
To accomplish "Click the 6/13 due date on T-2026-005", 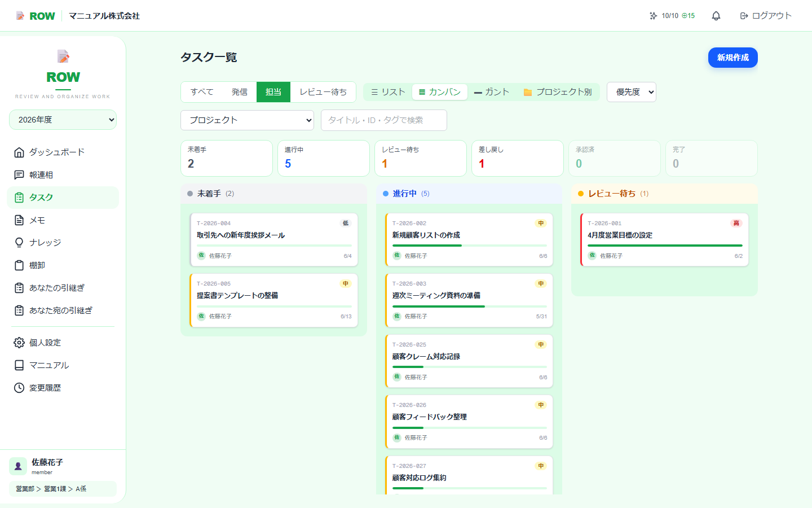I will coord(346,317).
